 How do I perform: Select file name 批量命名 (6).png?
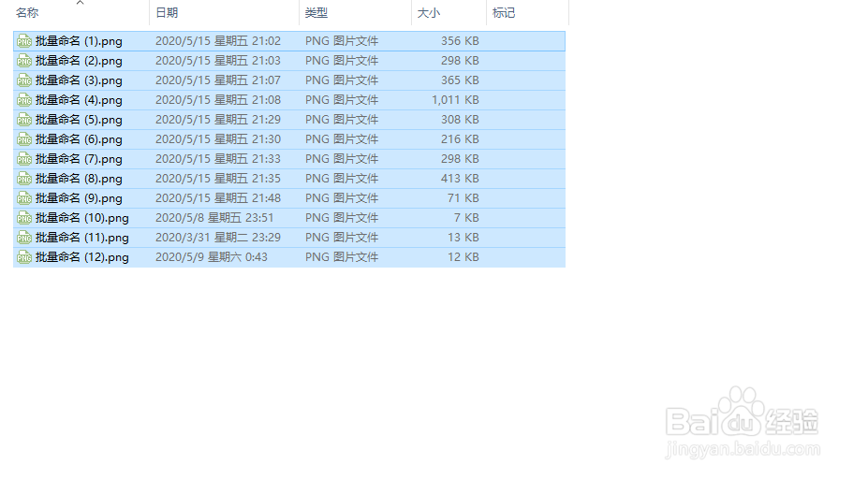coord(79,139)
